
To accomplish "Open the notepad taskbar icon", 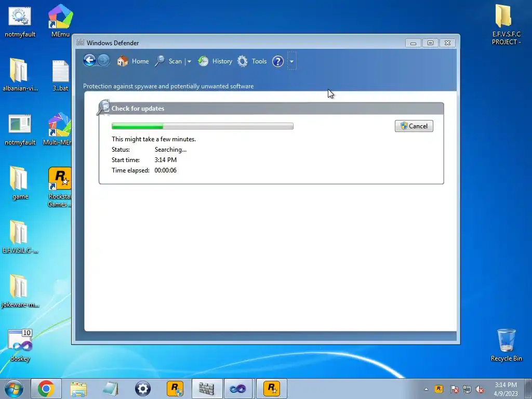I will coord(111,389).
